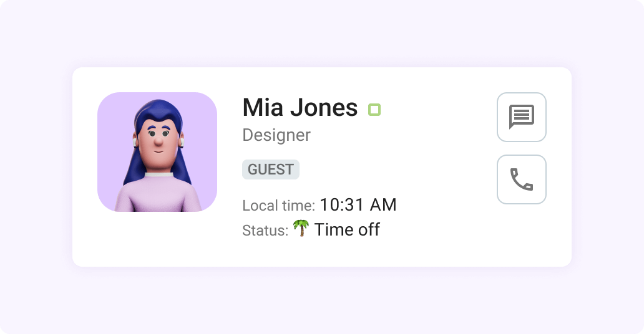644x334 pixels.
Task: Click the GUEST badge
Action: point(271,169)
